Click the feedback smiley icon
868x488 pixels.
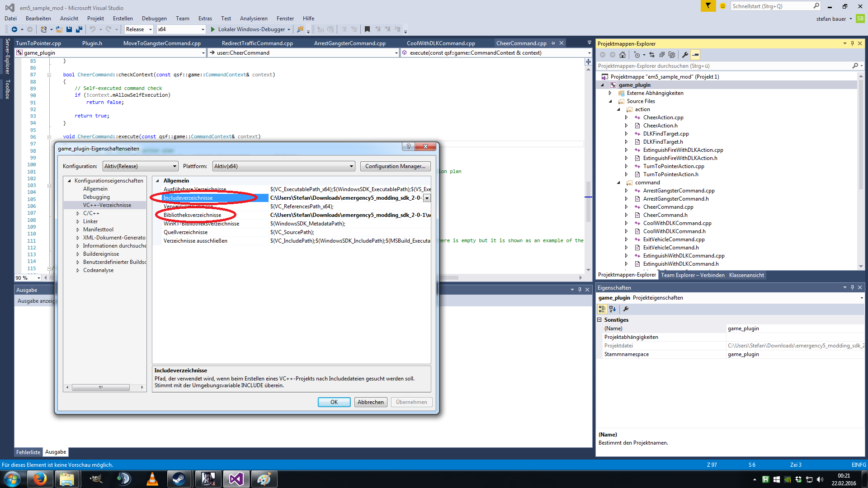723,6
